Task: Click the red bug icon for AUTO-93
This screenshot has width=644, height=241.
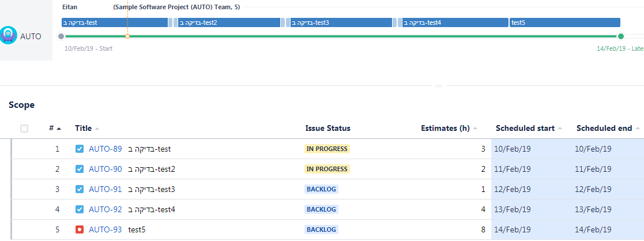Action: 80,229
